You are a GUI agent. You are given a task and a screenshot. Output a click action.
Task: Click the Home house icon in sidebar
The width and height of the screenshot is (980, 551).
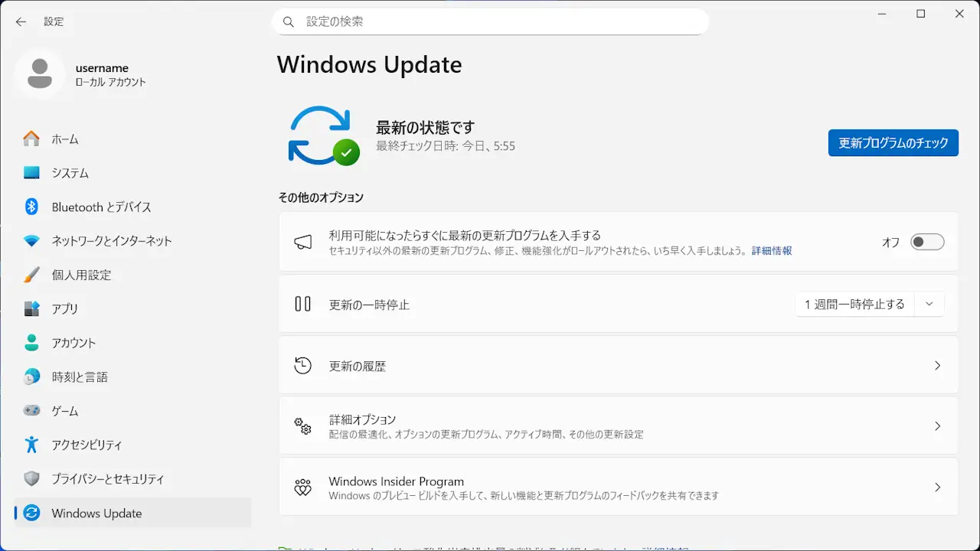(31, 139)
